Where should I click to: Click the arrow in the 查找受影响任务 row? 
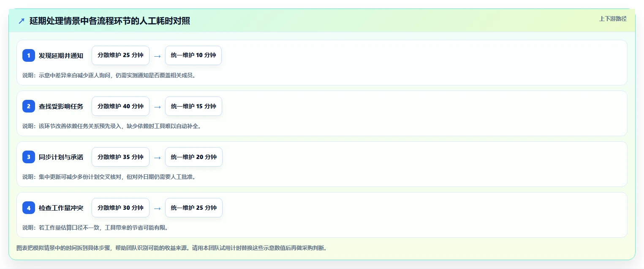(157, 107)
